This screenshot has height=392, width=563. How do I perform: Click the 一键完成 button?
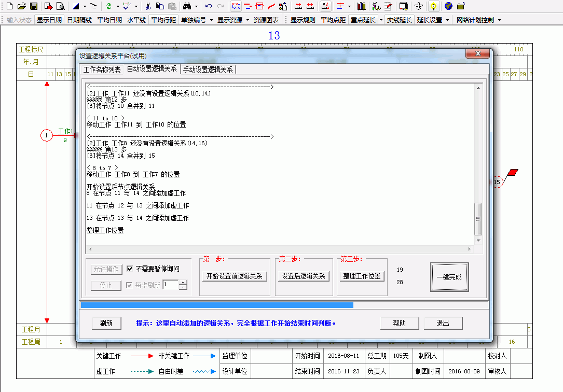[x=449, y=277]
